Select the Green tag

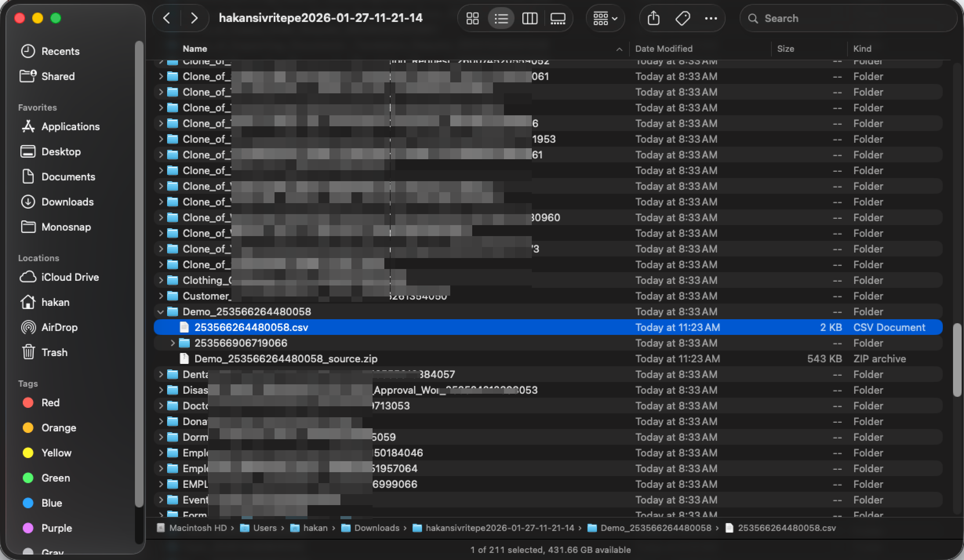point(46,478)
